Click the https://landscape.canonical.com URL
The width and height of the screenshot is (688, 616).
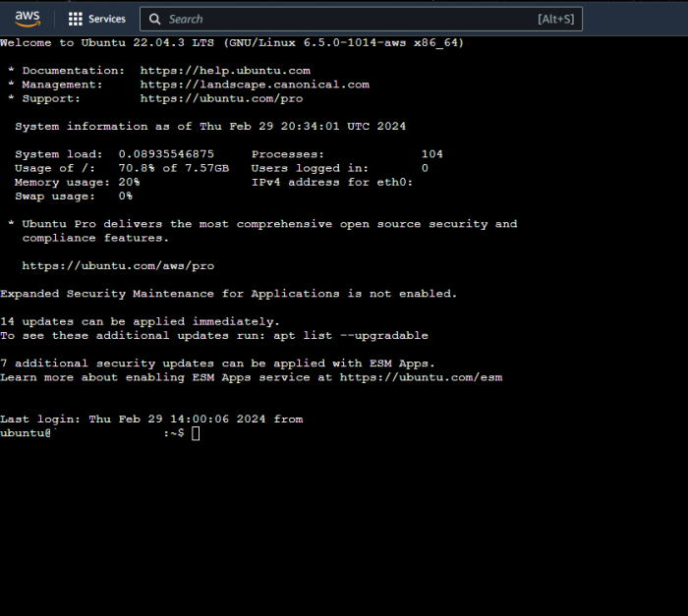click(x=255, y=84)
